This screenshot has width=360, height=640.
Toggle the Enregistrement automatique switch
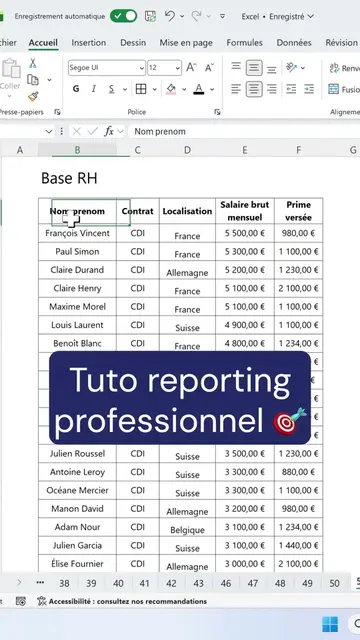click(x=123, y=16)
